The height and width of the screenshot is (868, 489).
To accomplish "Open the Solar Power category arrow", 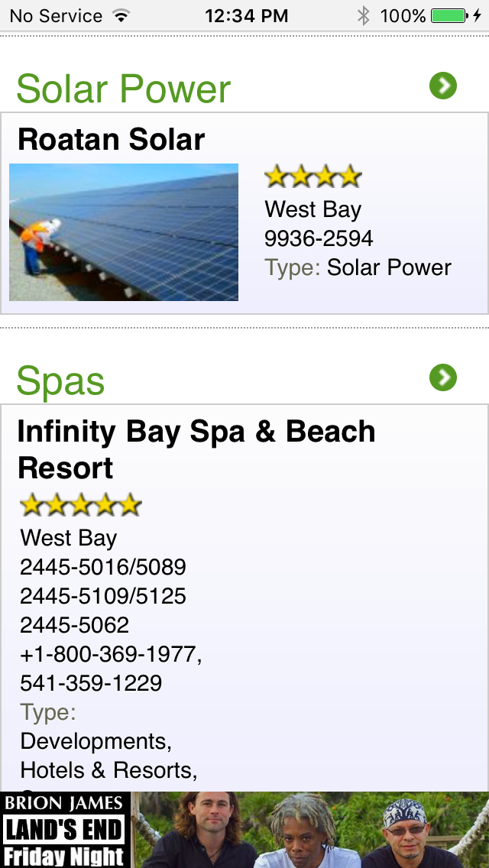I will [443, 86].
